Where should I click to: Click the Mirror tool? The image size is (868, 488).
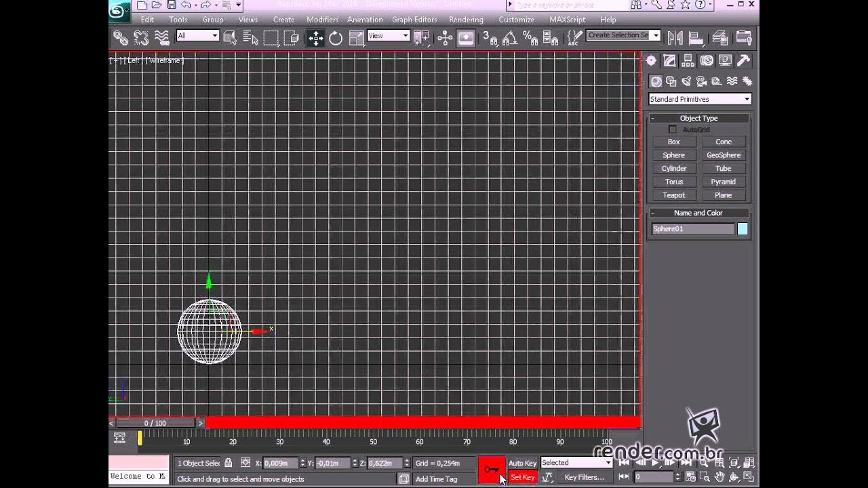[x=675, y=38]
